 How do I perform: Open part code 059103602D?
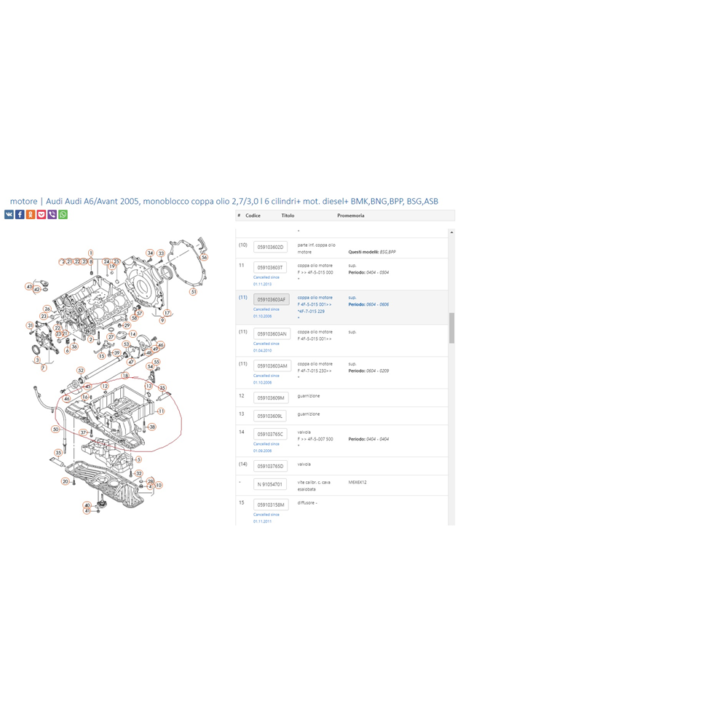click(x=271, y=248)
